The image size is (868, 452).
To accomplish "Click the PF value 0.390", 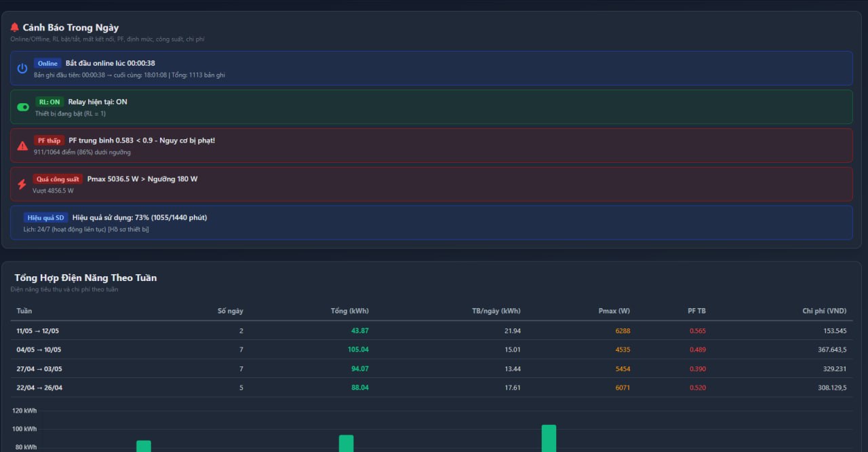I will (698, 369).
